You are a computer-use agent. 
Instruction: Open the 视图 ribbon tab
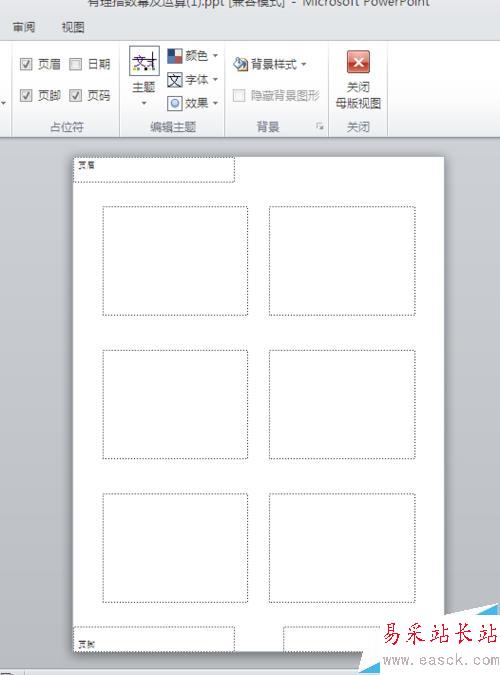(73, 28)
